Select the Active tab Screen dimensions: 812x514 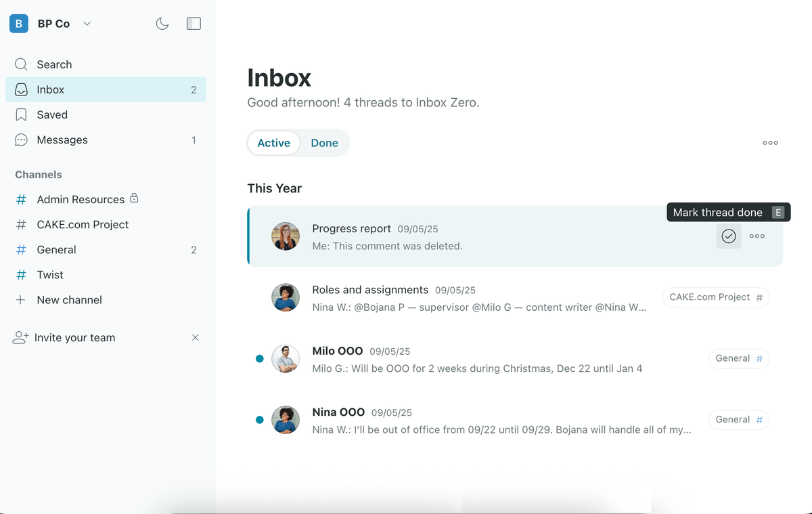coord(273,143)
